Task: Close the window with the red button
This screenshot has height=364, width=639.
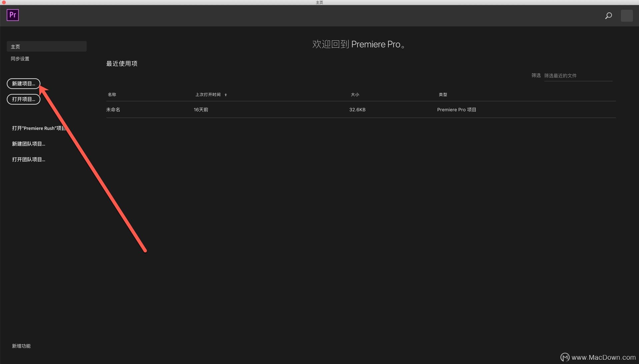Action: point(4,2)
